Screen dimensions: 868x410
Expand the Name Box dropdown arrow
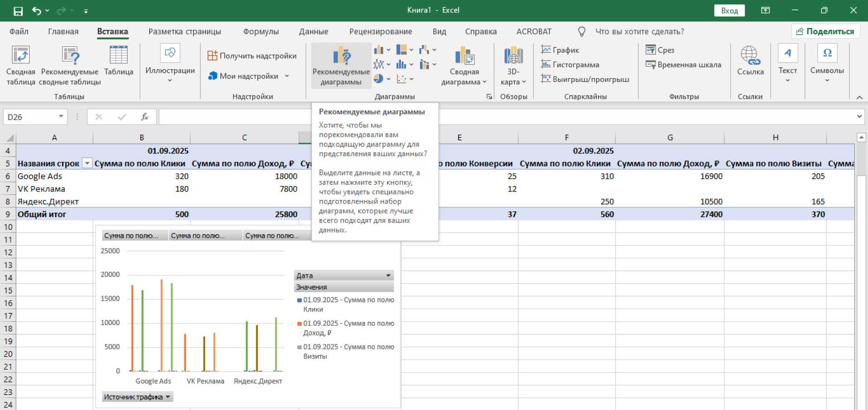[x=61, y=117]
